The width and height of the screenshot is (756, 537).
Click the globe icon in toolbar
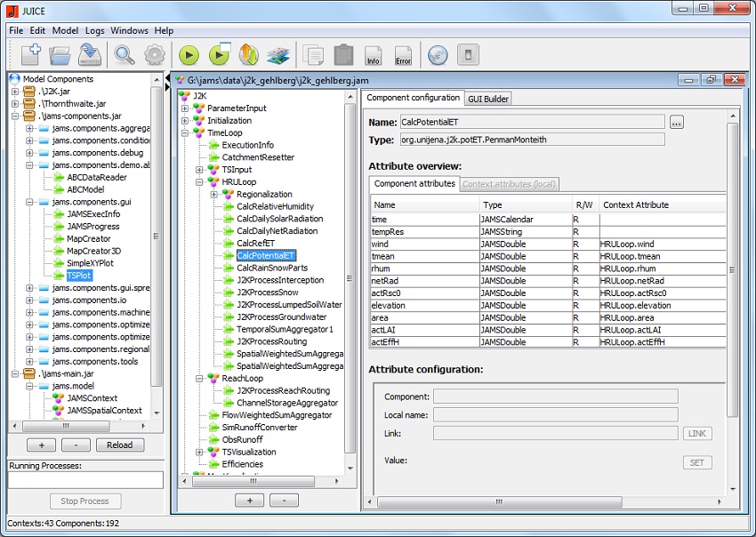coord(438,55)
